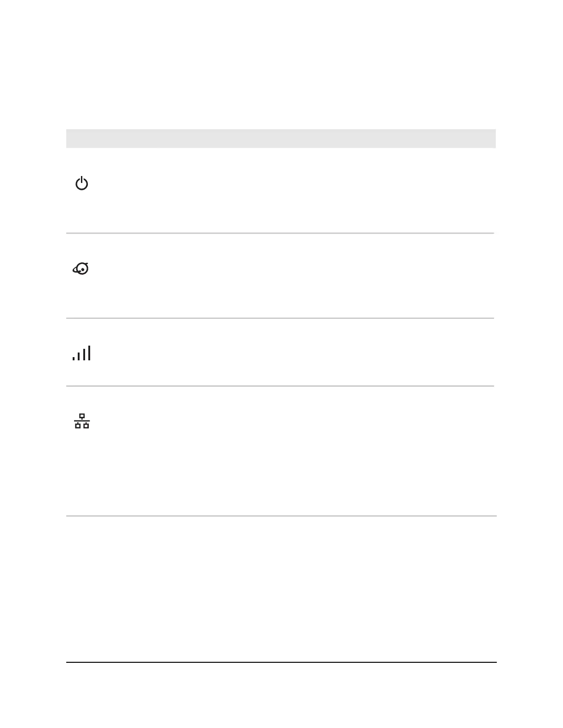Image resolution: width=563 pixels, height=728 pixels.
Task: Click the center dot of globe icon
Action: [x=82, y=269]
